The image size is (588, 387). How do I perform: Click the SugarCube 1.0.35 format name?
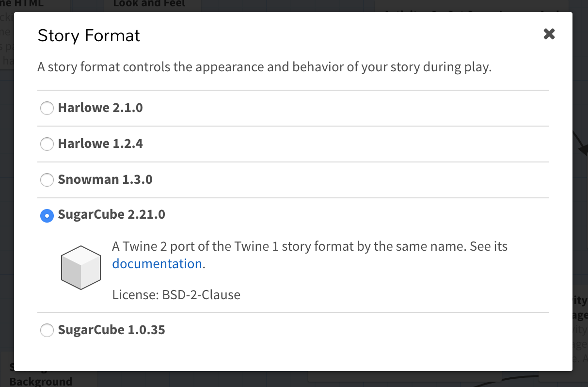point(111,330)
